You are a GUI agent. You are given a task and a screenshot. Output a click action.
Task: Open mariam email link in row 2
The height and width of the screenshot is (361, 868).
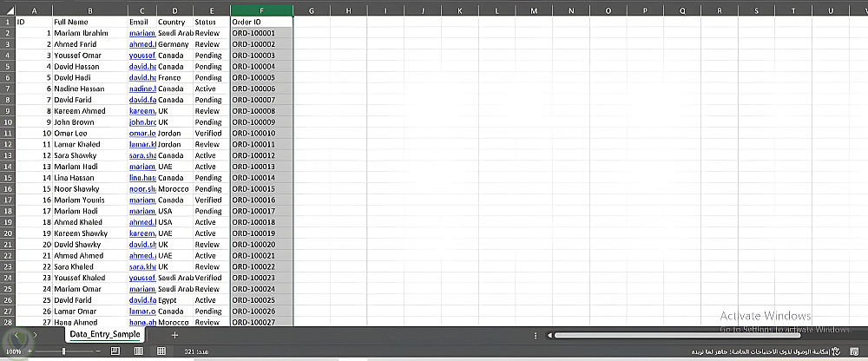click(142, 33)
